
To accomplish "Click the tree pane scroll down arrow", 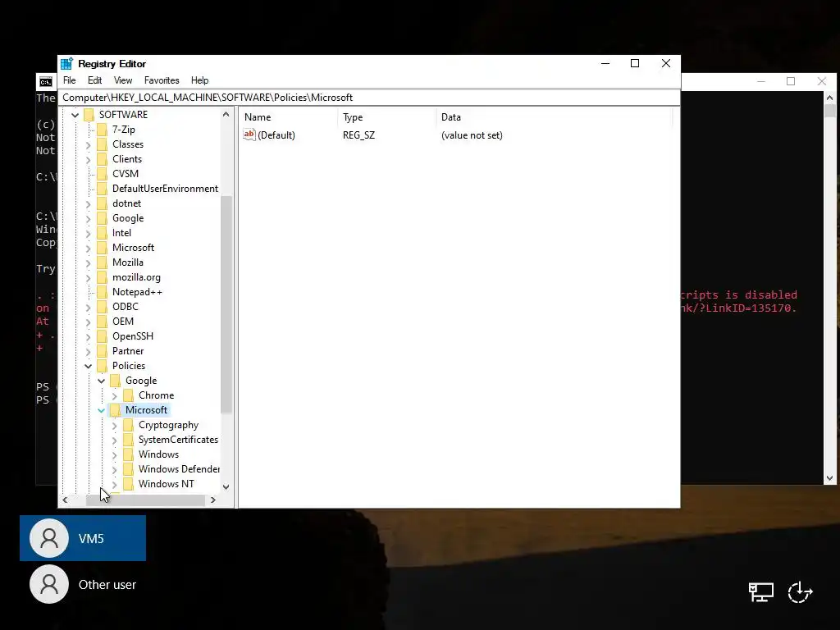I will (226, 487).
